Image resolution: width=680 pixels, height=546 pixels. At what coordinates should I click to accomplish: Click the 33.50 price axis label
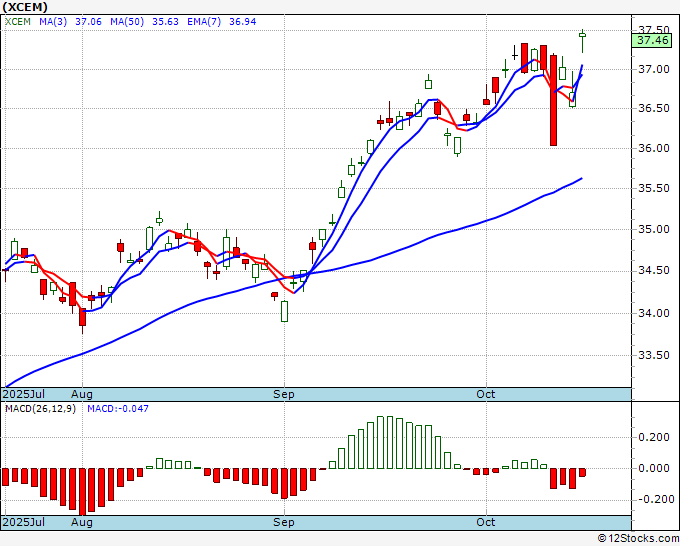click(654, 356)
